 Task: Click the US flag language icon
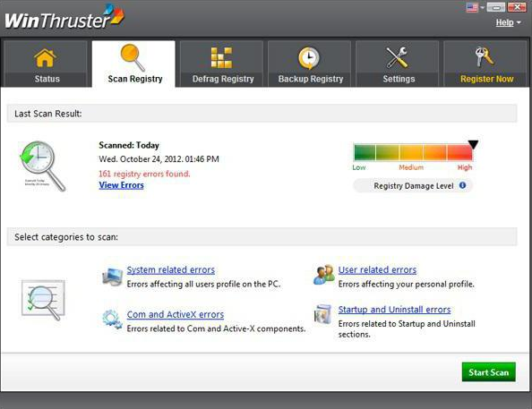coord(472,7)
